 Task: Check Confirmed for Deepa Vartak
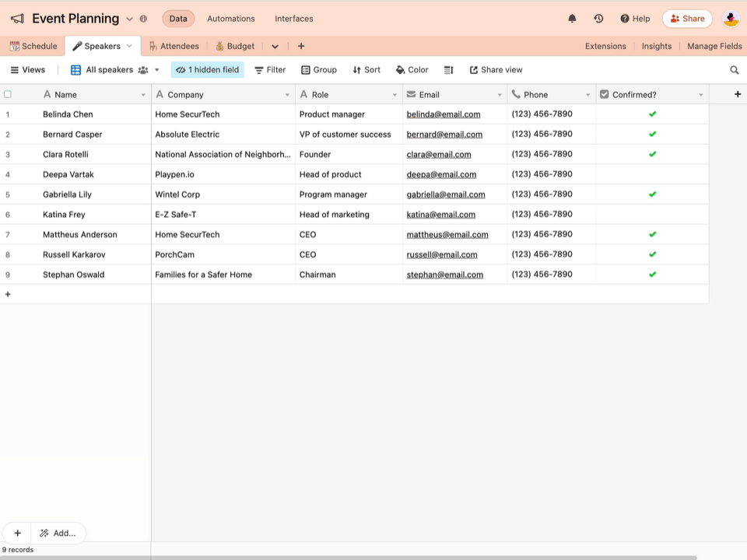coord(652,174)
